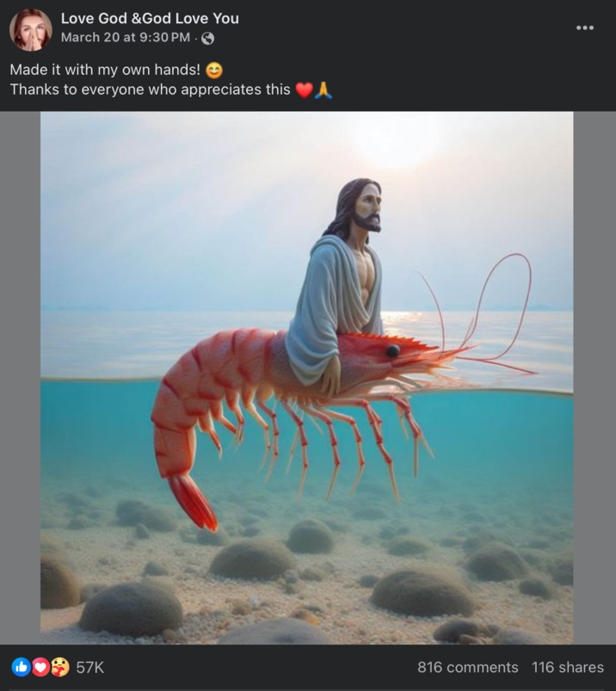
Task: Click the March 20 at 9:30 PM timestamp
Action: (126, 38)
